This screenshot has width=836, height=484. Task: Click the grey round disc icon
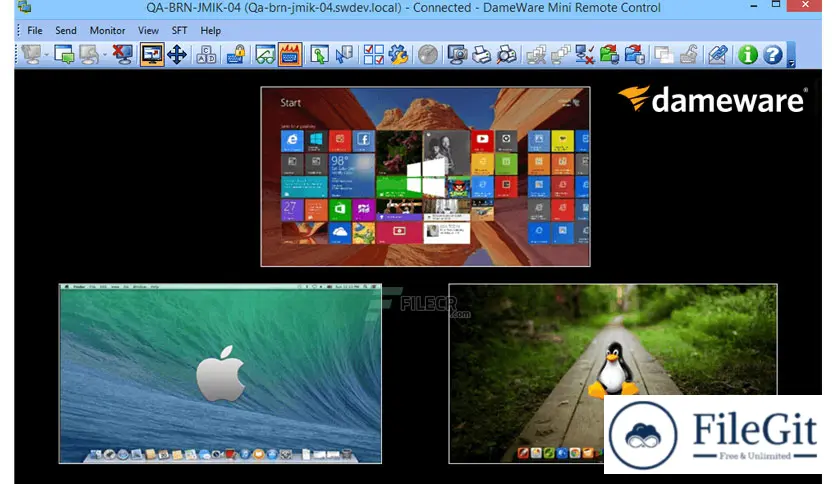428,54
